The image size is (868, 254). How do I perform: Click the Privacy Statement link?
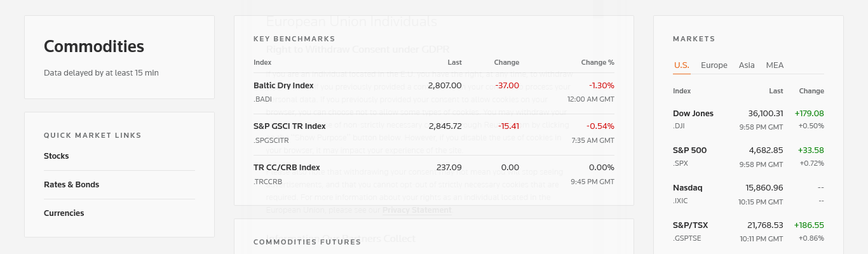pyautogui.click(x=417, y=210)
